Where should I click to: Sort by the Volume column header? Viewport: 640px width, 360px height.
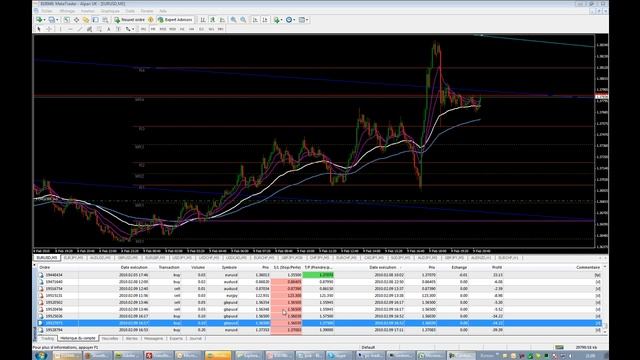pos(198,267)
